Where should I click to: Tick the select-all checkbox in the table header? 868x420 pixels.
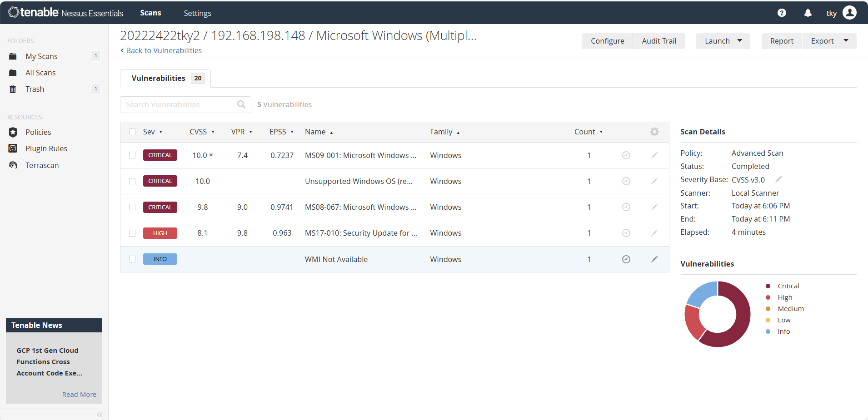[132, 132]
